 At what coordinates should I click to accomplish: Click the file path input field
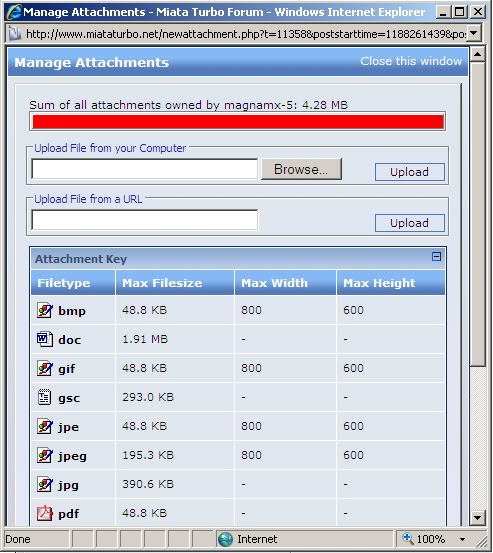[x=145, y=169]
